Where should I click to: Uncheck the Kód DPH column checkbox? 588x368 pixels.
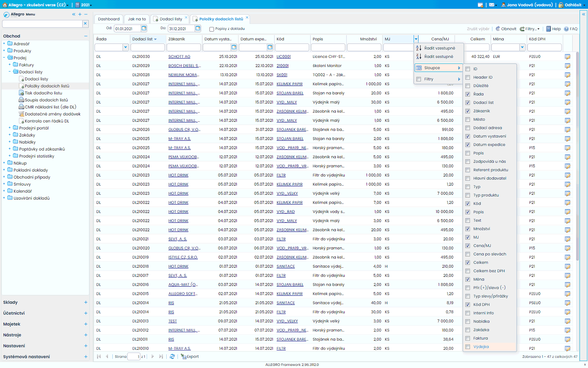coord(468,305)
